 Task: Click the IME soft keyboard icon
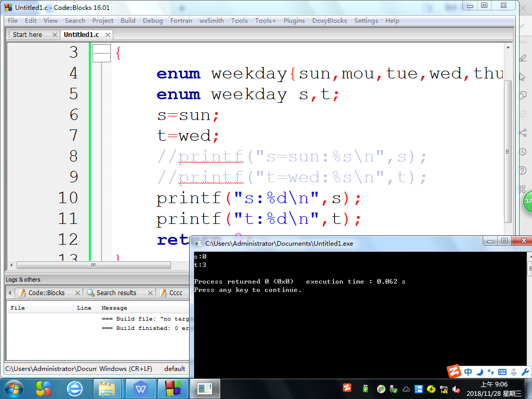pos(502,372)
